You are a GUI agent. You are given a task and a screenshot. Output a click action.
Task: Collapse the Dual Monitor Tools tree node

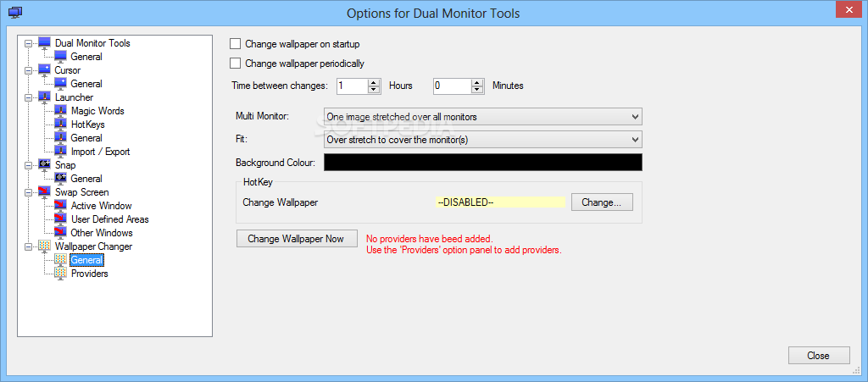[x=29, y=43]
